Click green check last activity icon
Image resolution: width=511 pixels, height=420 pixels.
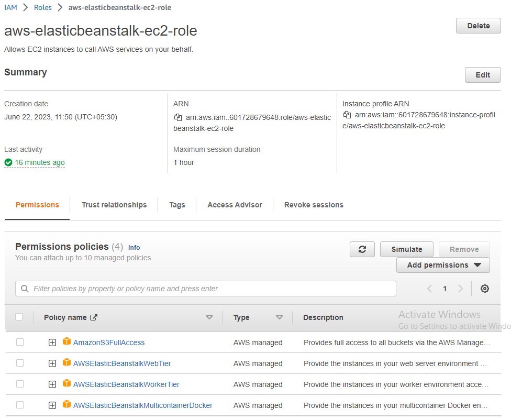(8, 162)
